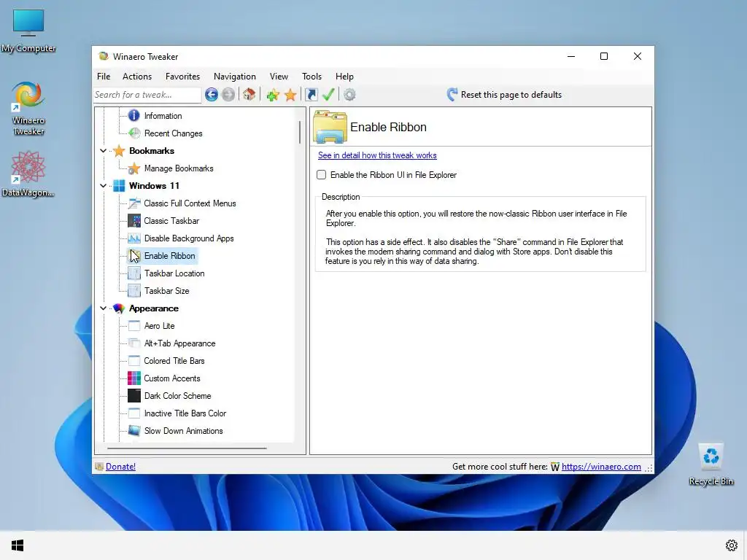Enable the Ribbon UI in File Explorer checkbox
The image size is (747, 560).
point(322,175)
